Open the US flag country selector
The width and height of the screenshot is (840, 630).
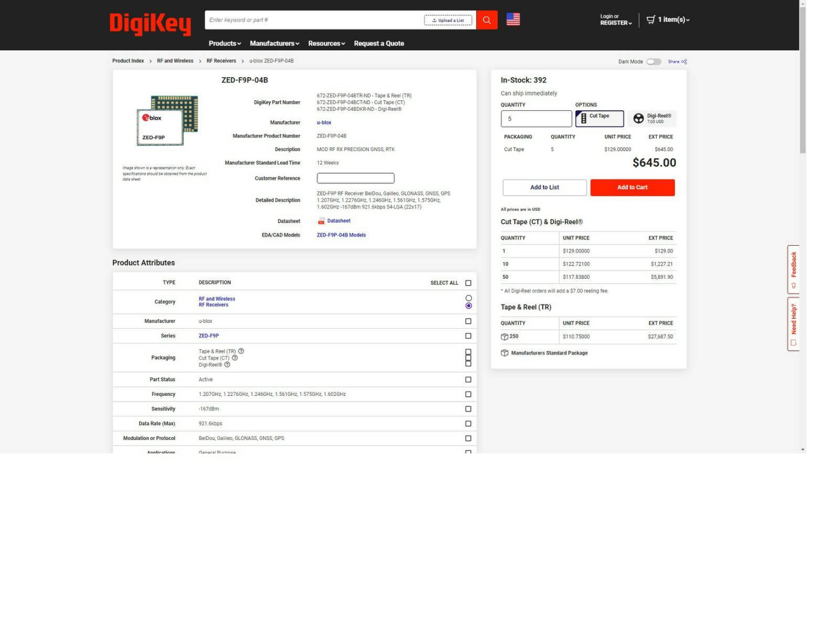pyautogui.click(x=513, y=19)
